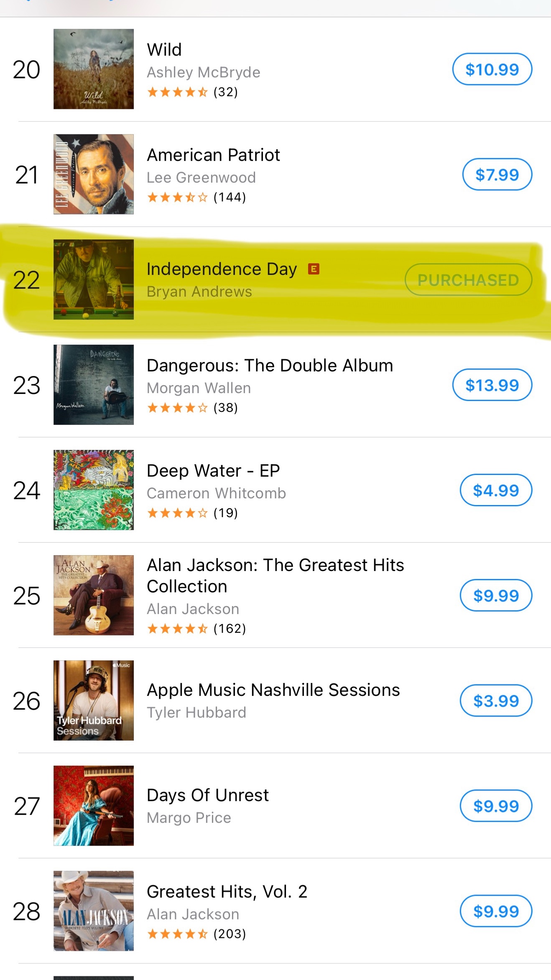Buy the $9.99 Greatest Hits Collection album
Screen dimensions: 551x980
(496, 595)
